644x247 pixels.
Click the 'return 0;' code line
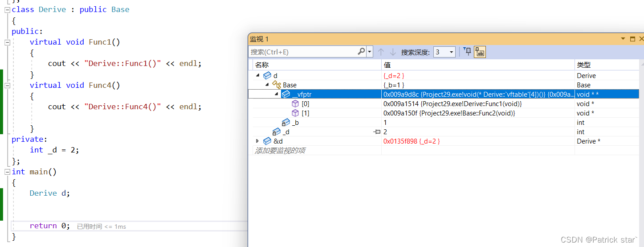50,226
